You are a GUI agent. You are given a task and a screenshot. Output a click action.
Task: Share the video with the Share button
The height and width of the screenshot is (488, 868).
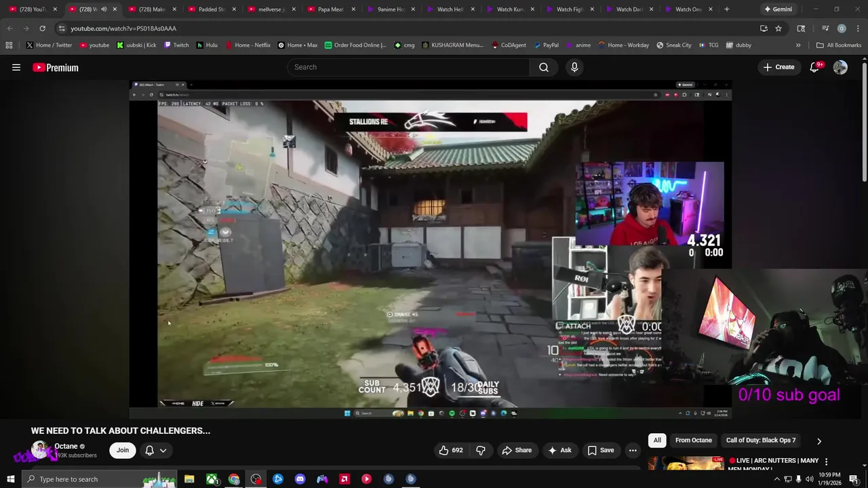click(x=517, y=450)
